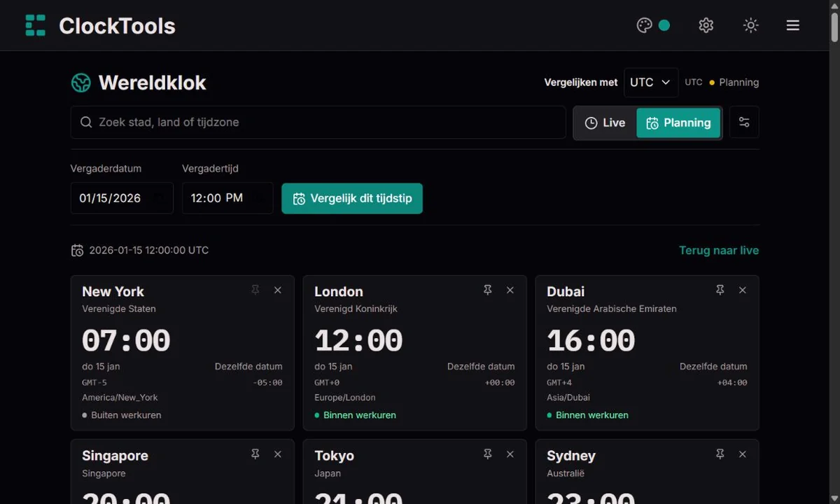Click the ClockTools brand name

point(117,26)
